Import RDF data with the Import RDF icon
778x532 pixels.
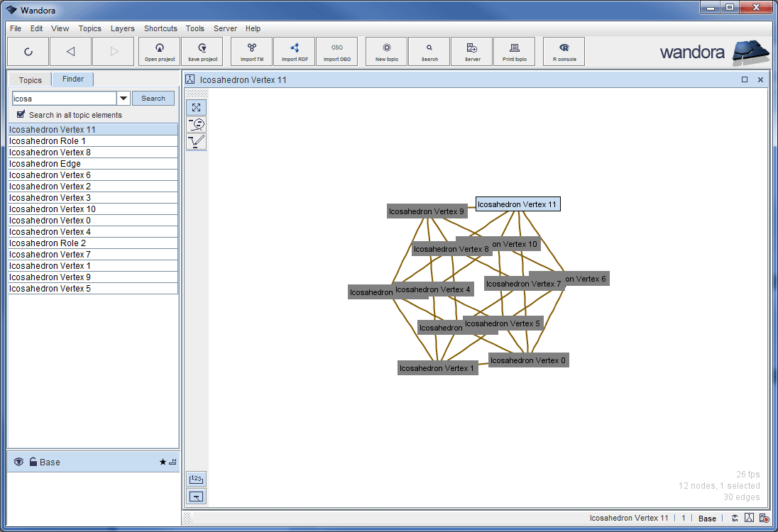(294, 51)
